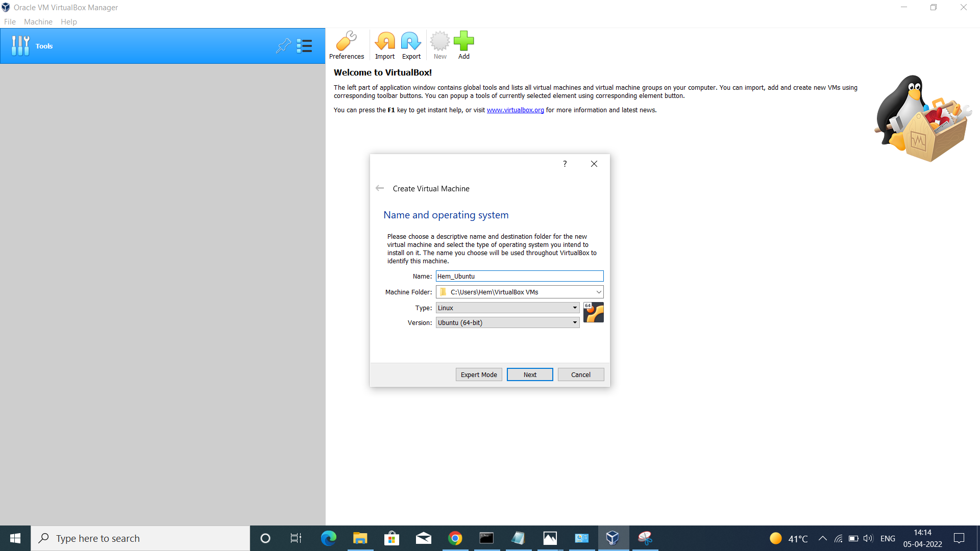
Task: Click the pin icon in Tools row
Action: [283, 46]
